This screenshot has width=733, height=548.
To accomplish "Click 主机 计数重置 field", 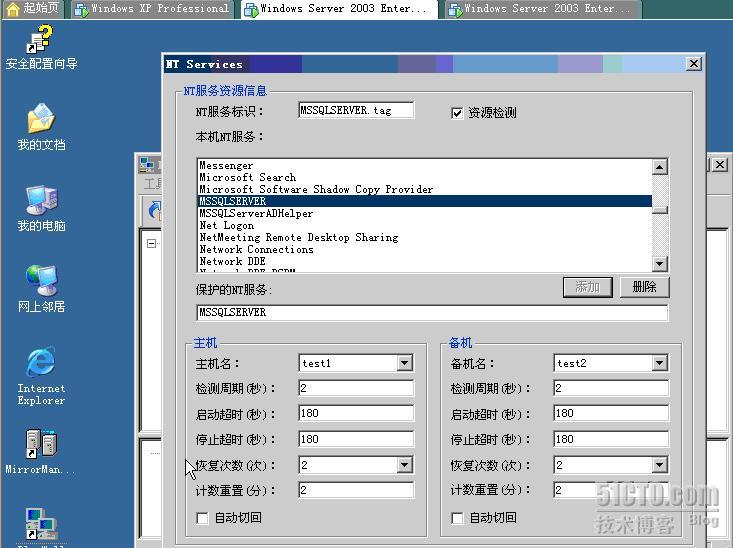I will (x=356, y=490).
